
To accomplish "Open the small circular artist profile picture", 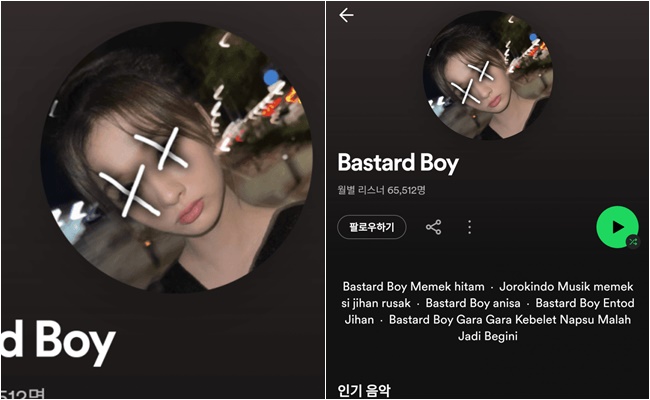I will click(488, 75).
